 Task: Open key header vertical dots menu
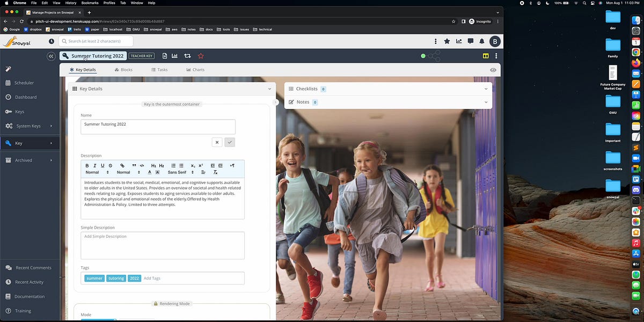pos(496,56)
